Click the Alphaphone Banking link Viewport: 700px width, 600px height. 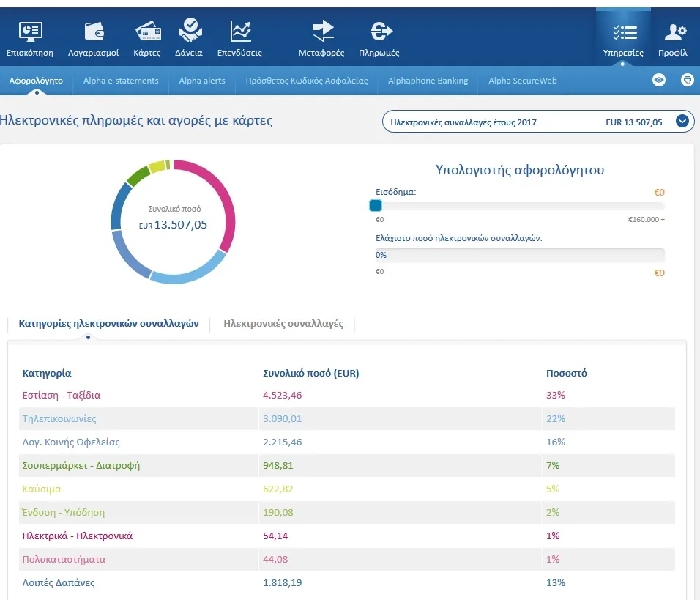pyautogui.click(x=428, y=81)
